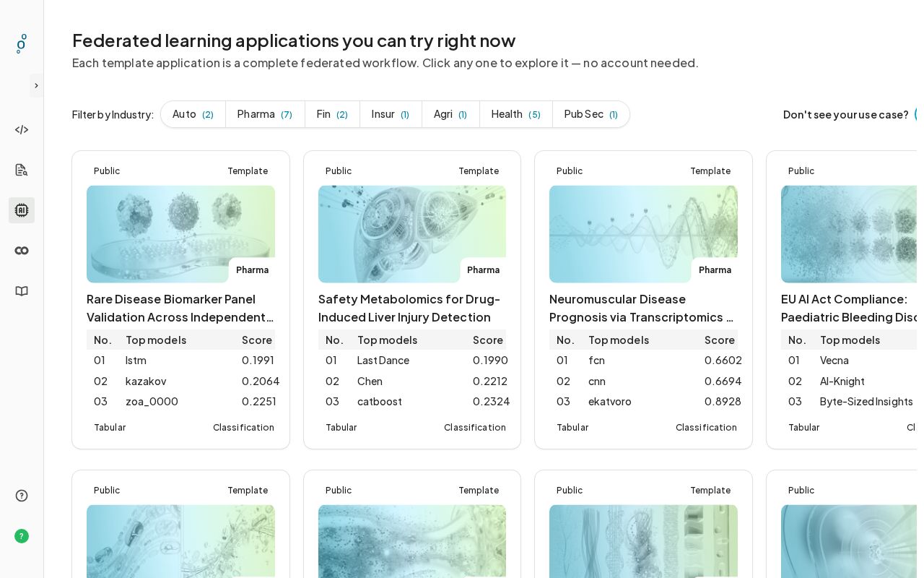This screenshot has height=578, width=924.
Task: Click the Byte-Sized Insights model row
Action: [x=849, y=402]
